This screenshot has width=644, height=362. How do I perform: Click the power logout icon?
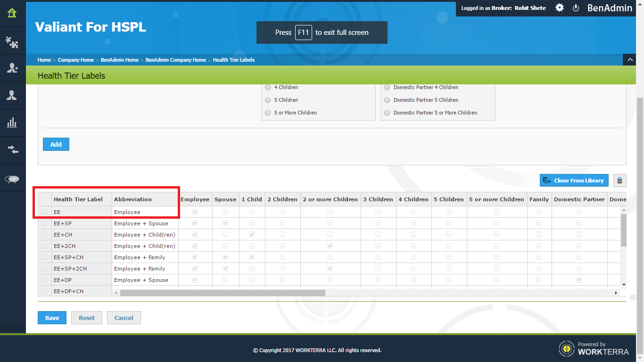point(576,8)
